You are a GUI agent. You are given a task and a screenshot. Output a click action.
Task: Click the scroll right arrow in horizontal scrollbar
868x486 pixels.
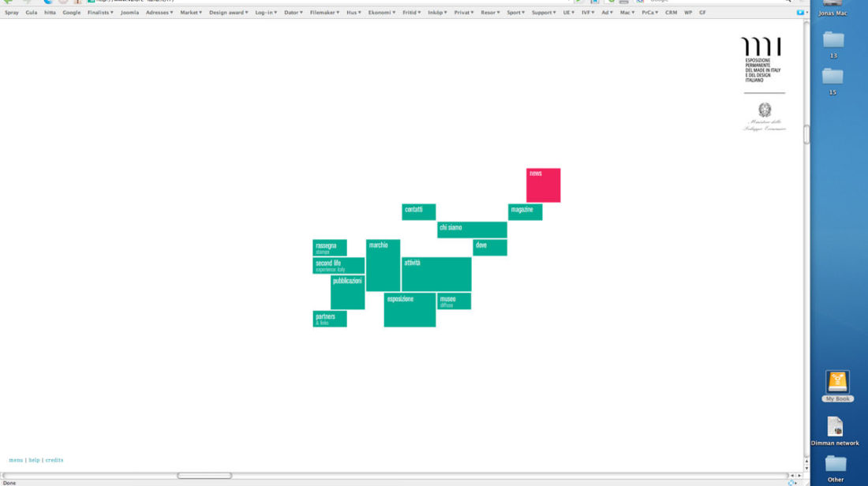[799, 476]
